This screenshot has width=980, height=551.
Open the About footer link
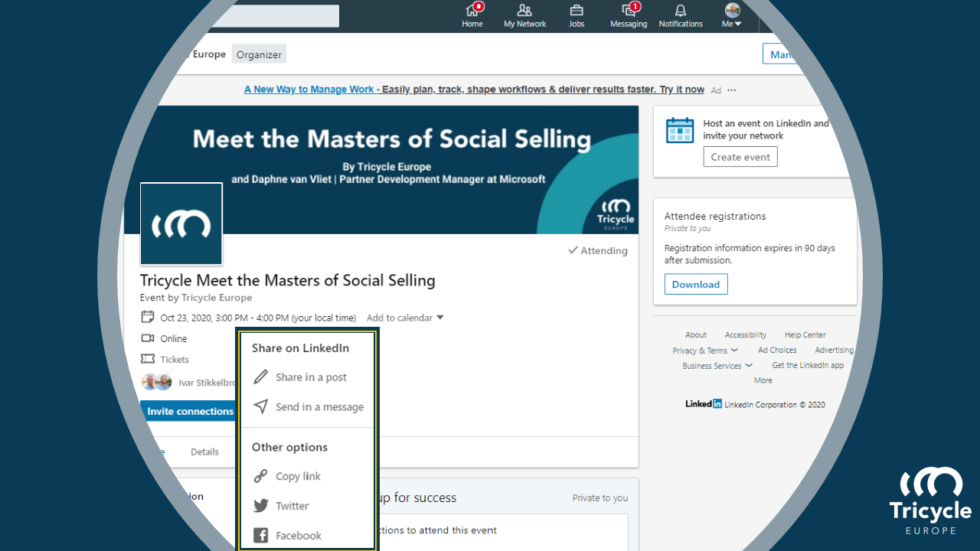pos(696,335)
